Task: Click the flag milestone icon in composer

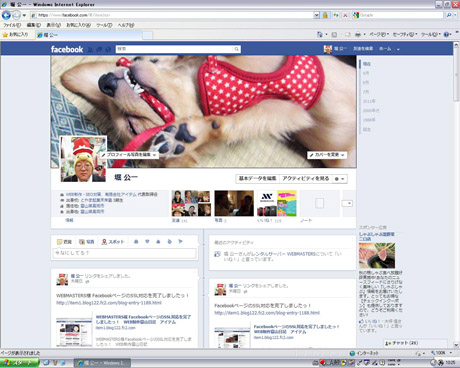Action: 180,241
